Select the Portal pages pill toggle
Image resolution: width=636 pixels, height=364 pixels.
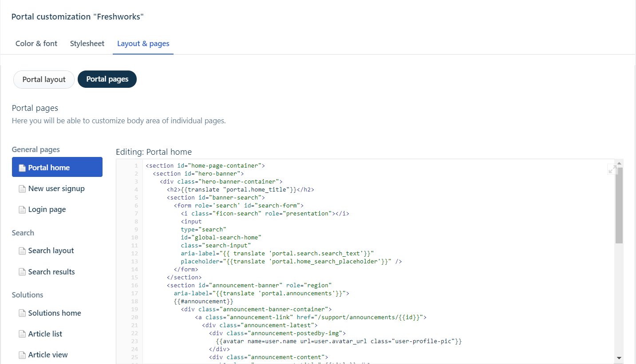point(107,79)
